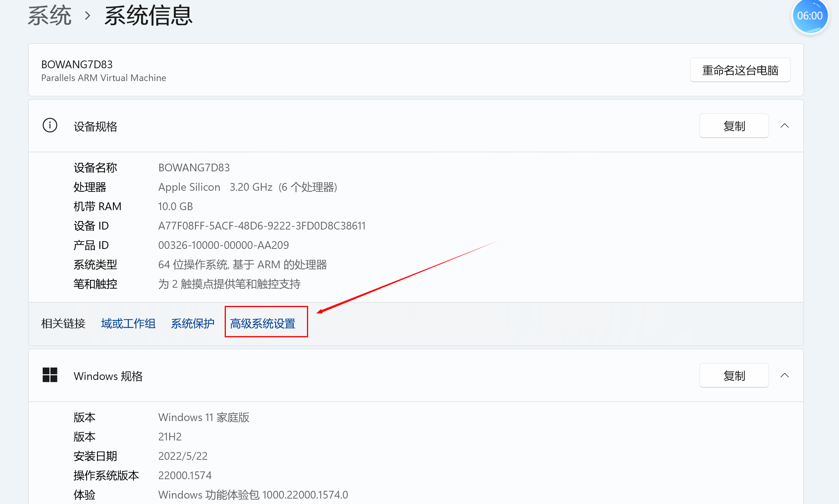Screen dimensions: 839x504
Task: Click the 系统类型 label
Action: coord(95,264)
